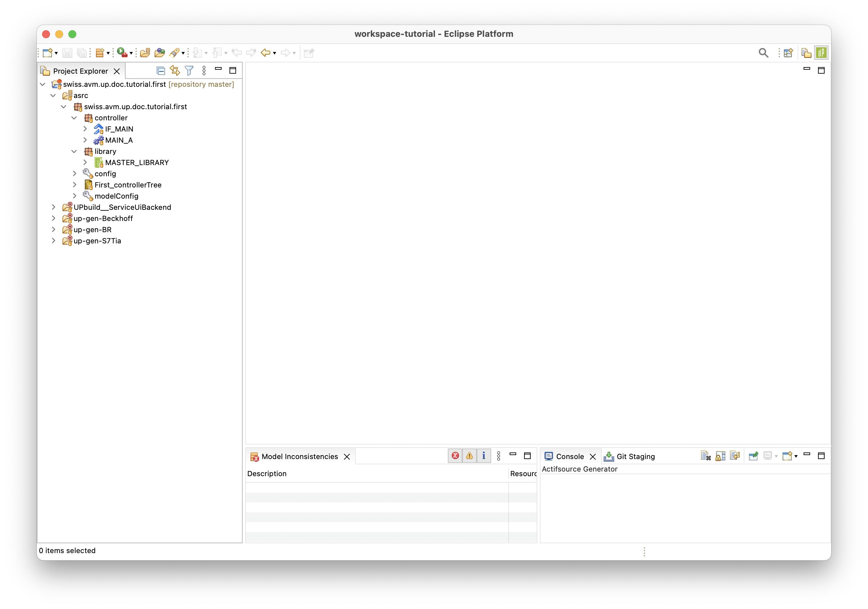
Task: Click the Collapse All icon in Project Explorer
Action: 161,71
